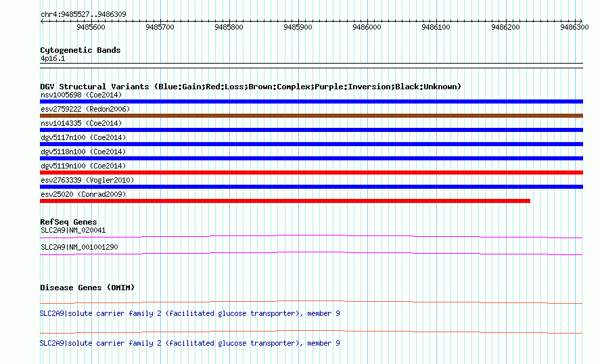
Task: Click the Cytogenetic Bands track heading
Action: (x=80, y=50)
